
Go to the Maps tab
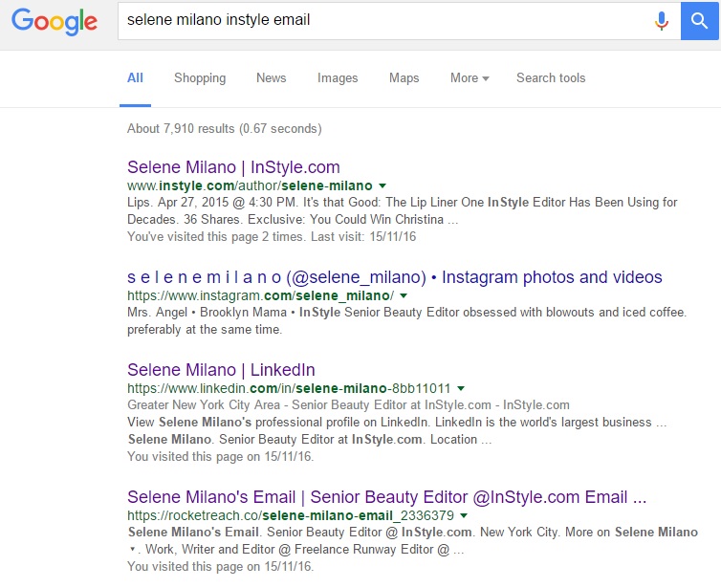(x=404, y=78)
